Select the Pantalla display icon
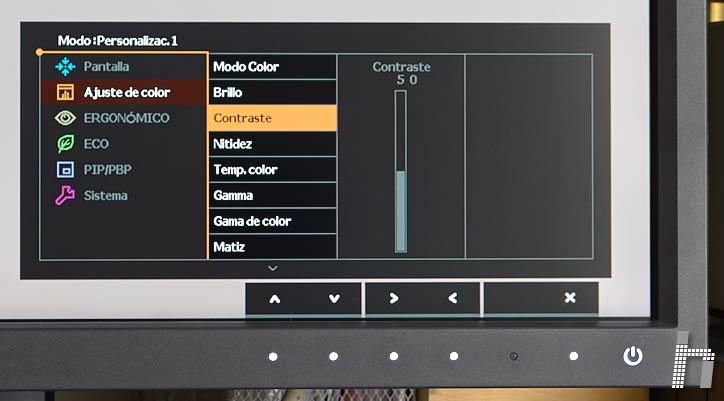The width and height of the screenshot is (724, 401). tap(65, 67)
